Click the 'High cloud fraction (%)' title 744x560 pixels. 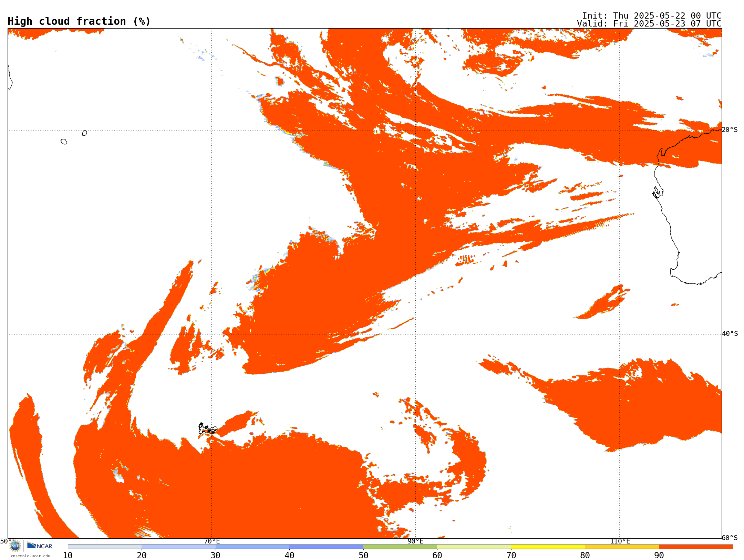click(79, 21)
